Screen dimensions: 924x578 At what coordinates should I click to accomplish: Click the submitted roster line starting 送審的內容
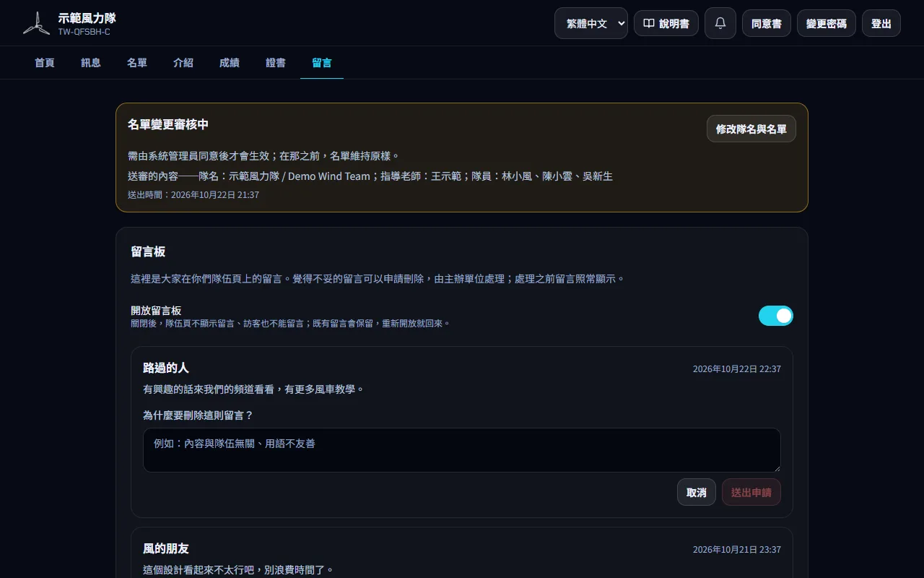click(370, 176)
